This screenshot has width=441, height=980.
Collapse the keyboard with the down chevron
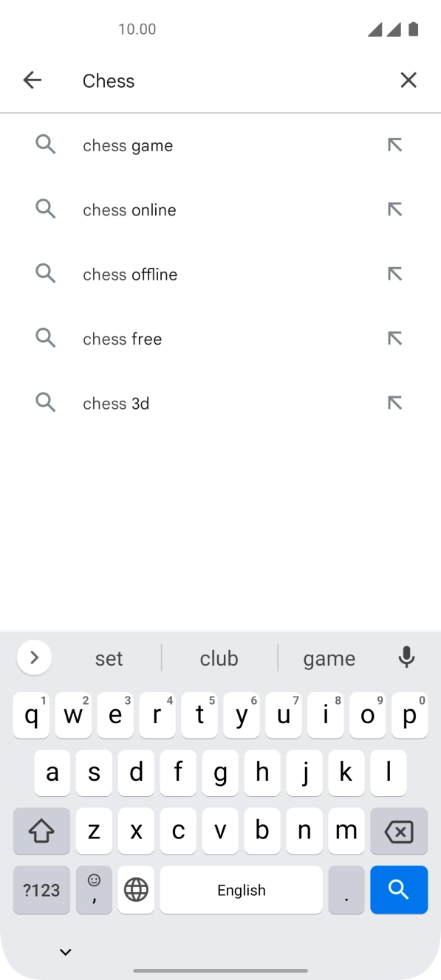(65, 951)
